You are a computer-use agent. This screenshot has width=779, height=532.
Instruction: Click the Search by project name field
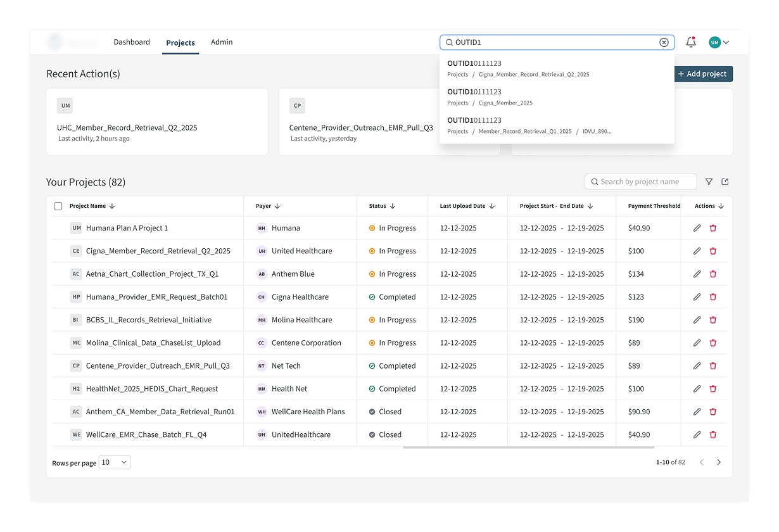pyautogui.click(x=641, y=182)
